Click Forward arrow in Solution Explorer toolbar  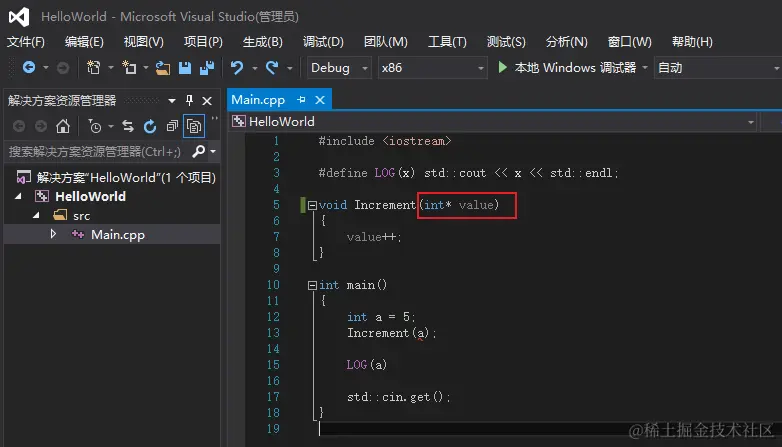(41, 126)
